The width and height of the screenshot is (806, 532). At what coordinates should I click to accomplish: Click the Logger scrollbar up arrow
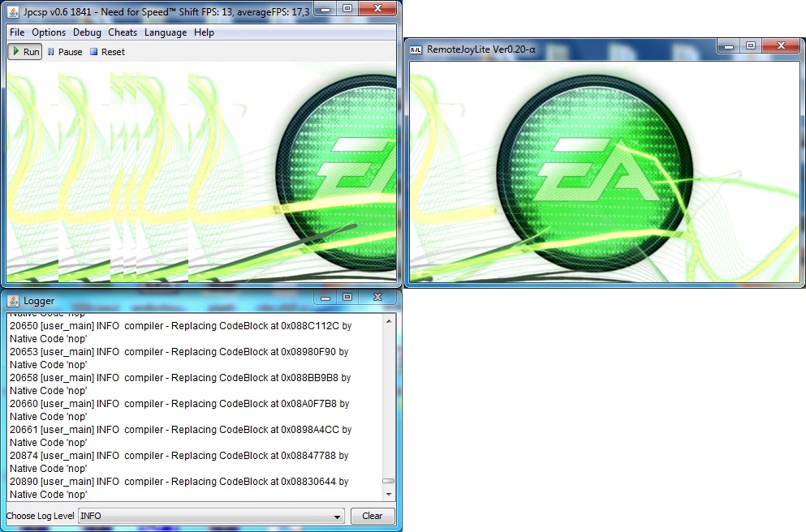(388, 321)
